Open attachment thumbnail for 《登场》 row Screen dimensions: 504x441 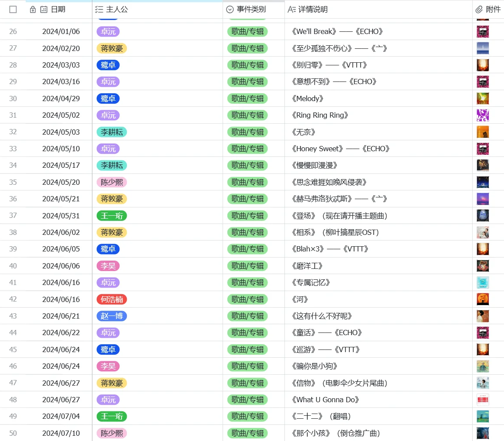pos(483,216)
